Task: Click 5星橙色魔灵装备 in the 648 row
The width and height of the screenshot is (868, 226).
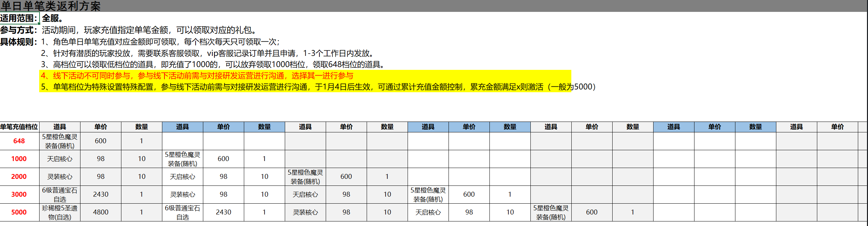Action: click(x=60, y=141)
